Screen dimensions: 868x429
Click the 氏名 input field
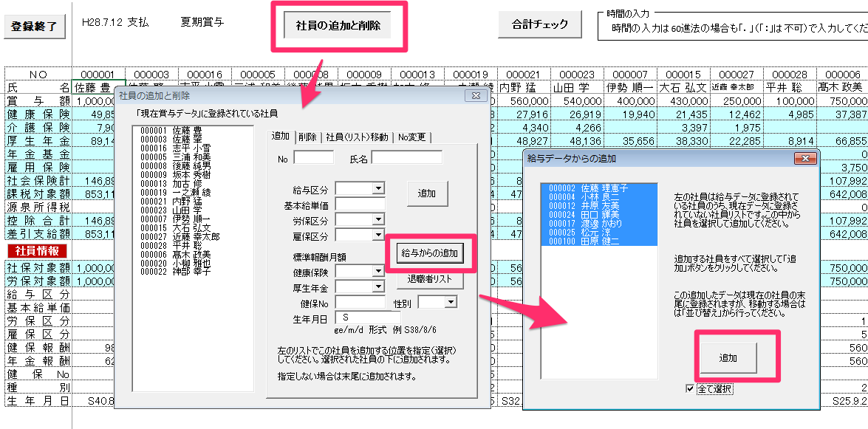[x=407, y=158]
